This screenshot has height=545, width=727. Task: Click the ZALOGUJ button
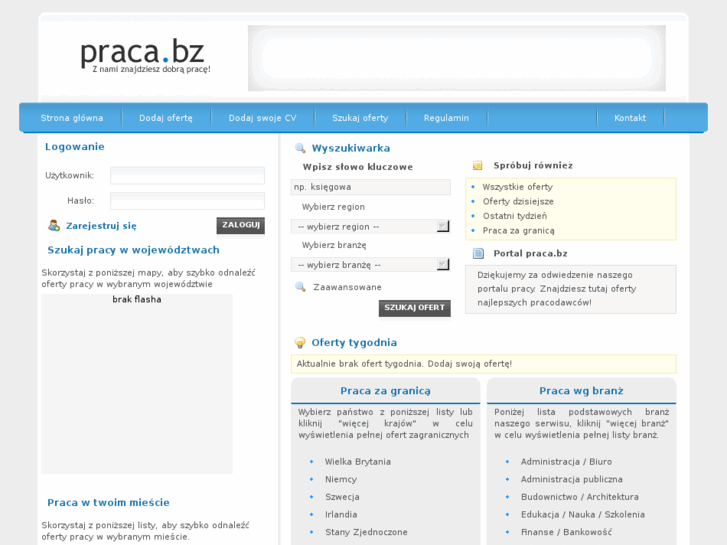point(241,225)
